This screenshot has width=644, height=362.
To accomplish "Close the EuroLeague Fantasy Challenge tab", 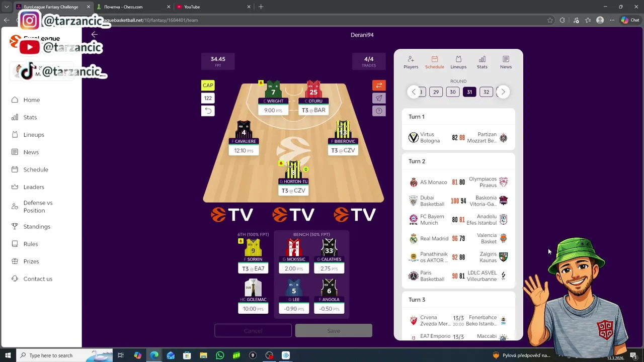I will (x=89, y=7).
